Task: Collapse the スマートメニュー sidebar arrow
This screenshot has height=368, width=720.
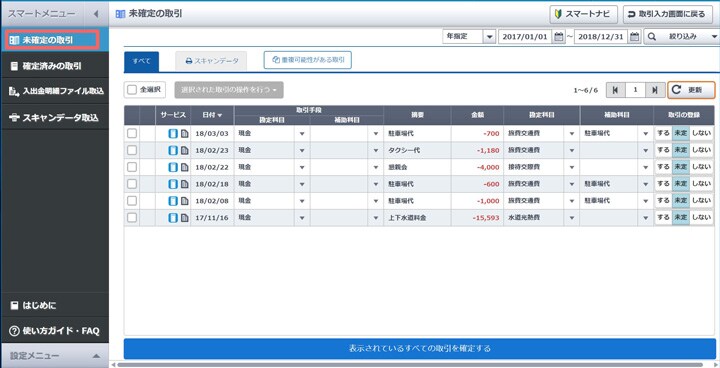Action: coord(96,14)
